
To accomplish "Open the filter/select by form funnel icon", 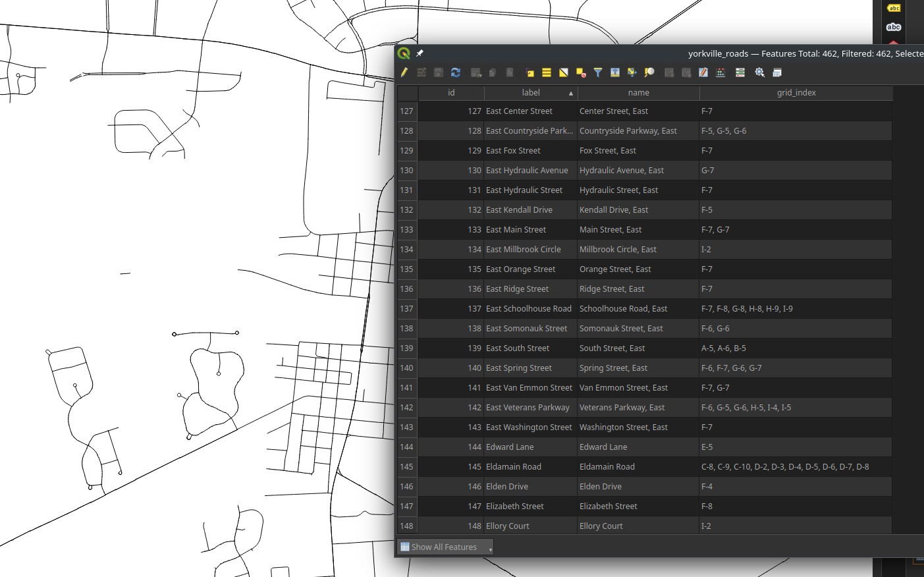I will pos(598,72).
